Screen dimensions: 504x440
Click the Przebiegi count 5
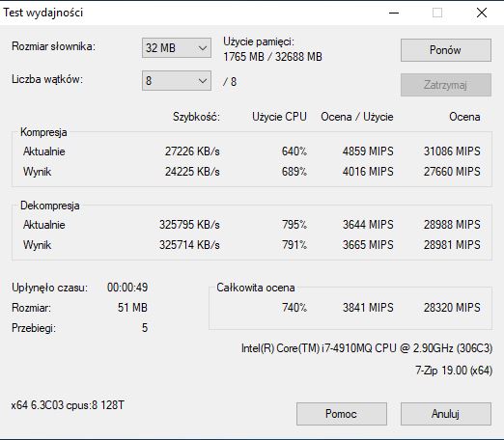[145, 328]
